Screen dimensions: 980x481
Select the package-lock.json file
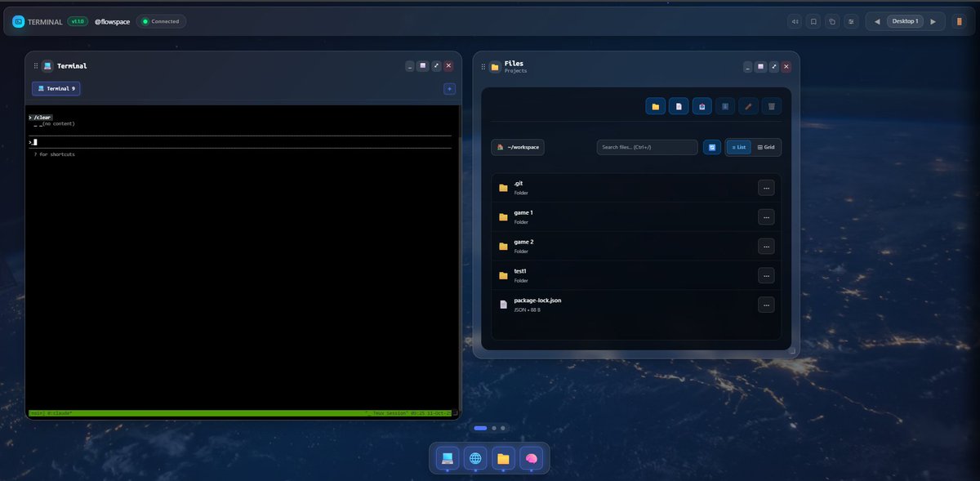(x=636, y=305)
